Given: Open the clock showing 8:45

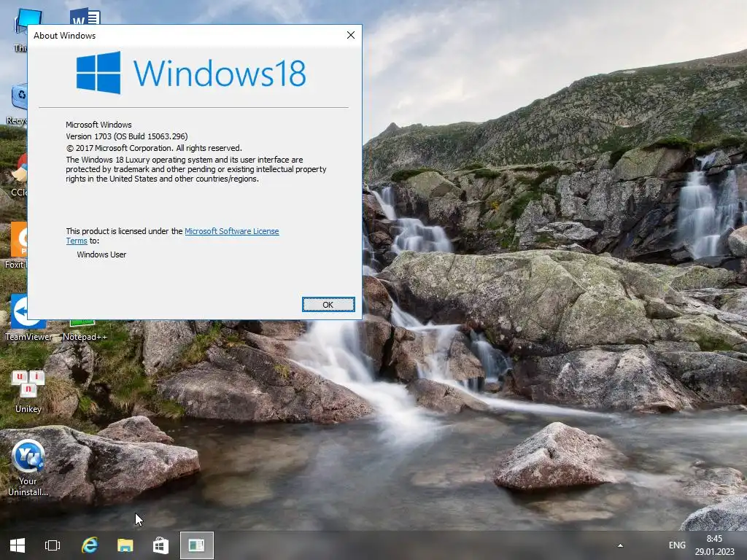Looking at the screenshot, I should [x=714, y=539].
